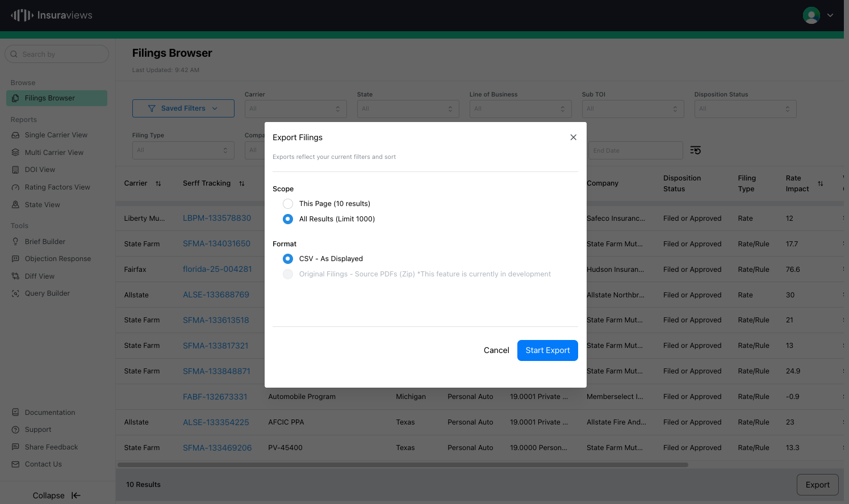Click the Share Feedback icon
Viewport: 849px width, 504px height.
(15, 447)
